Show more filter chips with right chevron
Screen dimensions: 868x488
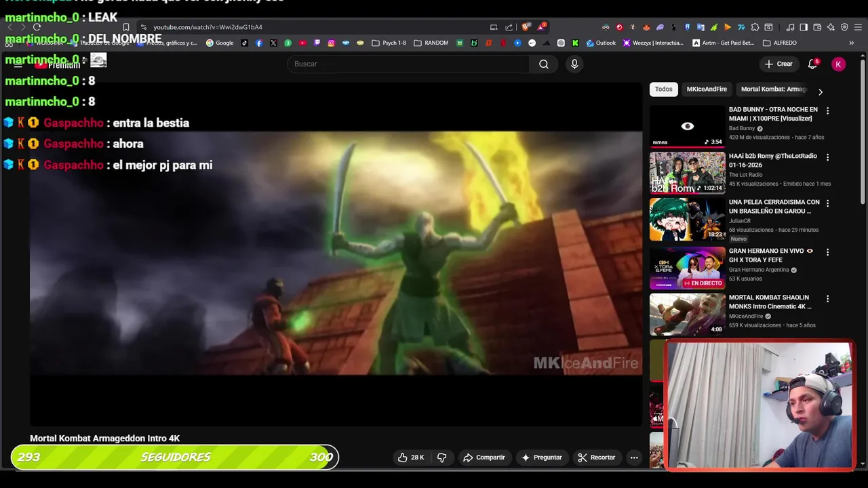[821, 91]
